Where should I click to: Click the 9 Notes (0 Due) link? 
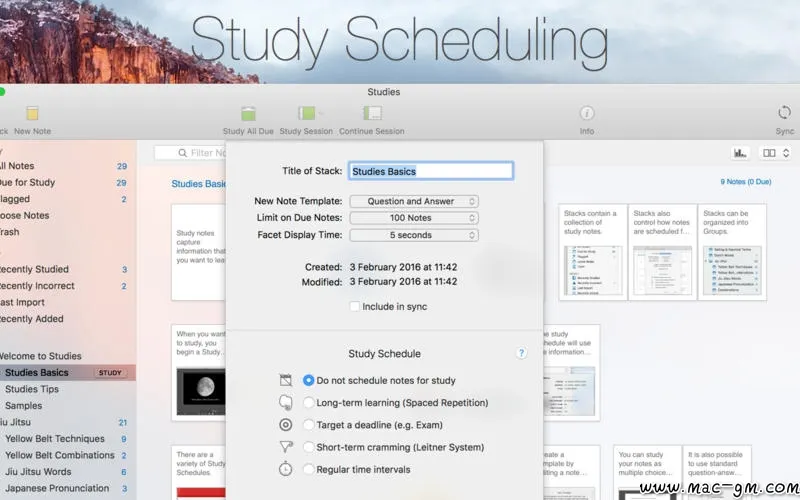[x=745, y=182]
